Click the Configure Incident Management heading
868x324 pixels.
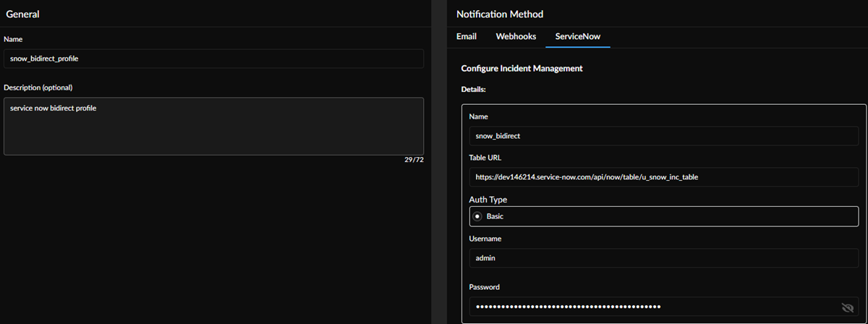point(522,69)
